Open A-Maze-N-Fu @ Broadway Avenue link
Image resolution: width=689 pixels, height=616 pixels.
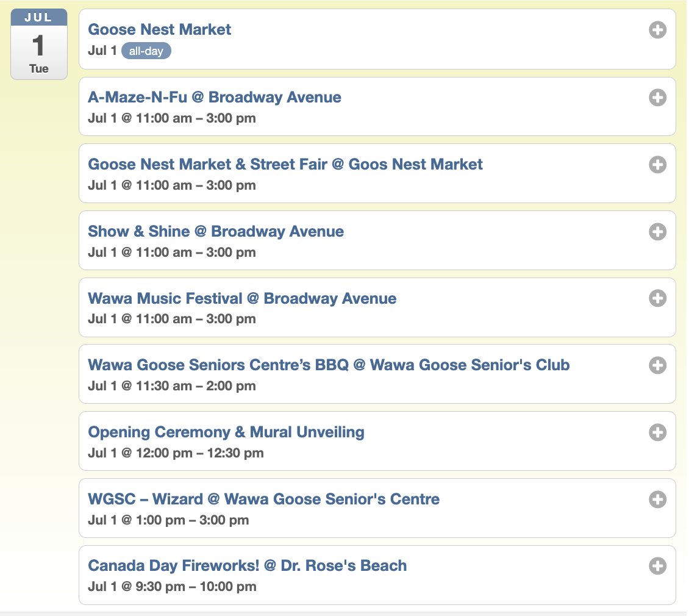pos(215,97)
